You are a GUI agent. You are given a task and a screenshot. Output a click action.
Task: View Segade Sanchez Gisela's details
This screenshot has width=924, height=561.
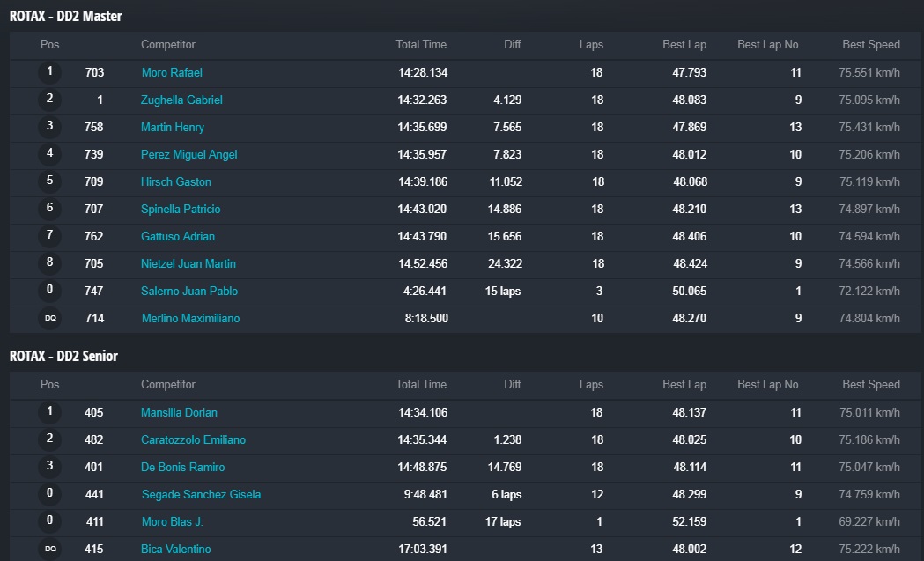(201, 494)
